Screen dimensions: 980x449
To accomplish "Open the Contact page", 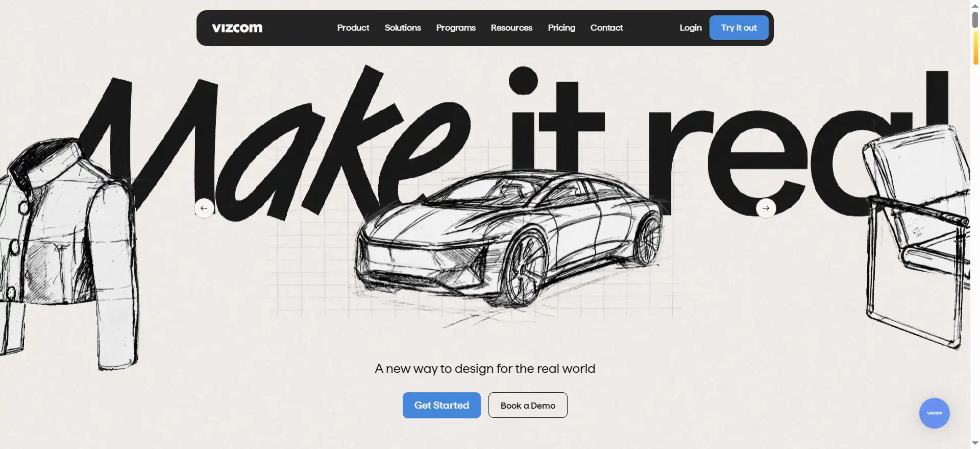I will click(x=606, y=28).
